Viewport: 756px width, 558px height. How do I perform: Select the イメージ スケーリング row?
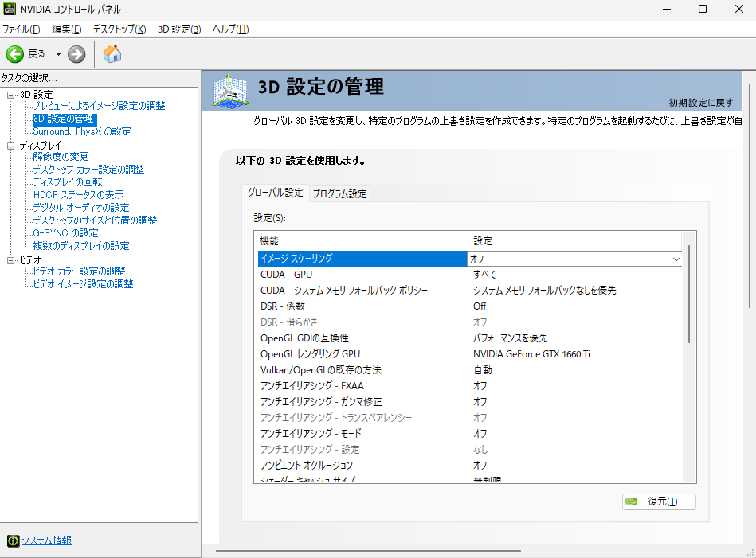(470, 259)
